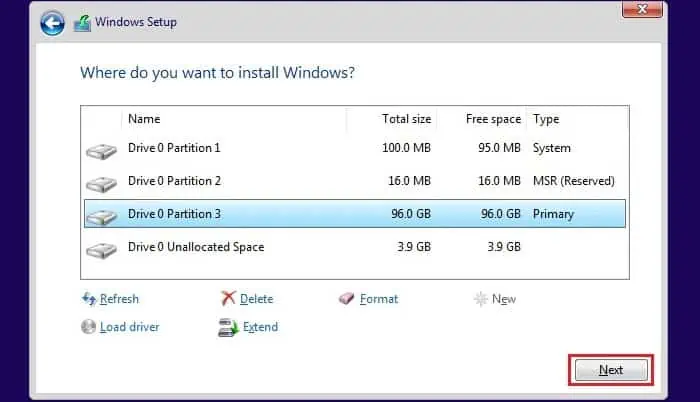This screenshot has width=700, height=402.
Task: Click the 3.9 GB total size cell
Action: [414, 247]
